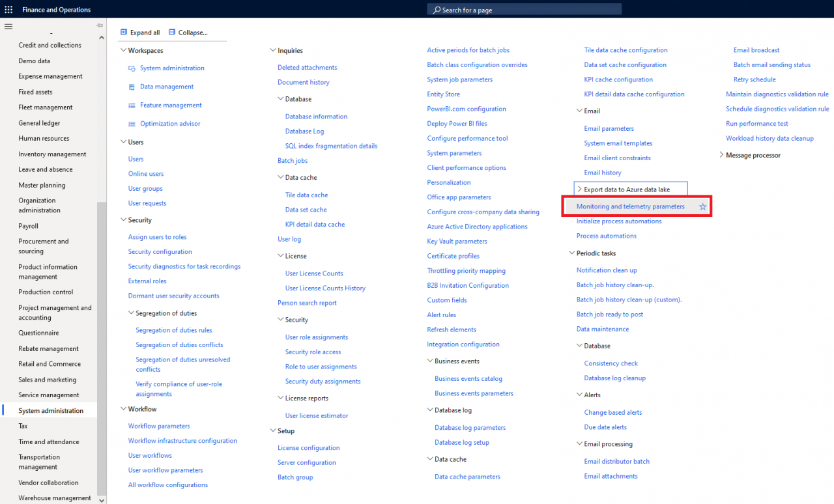
Task: Click the Collapse all icon
Action: [172, 32]
